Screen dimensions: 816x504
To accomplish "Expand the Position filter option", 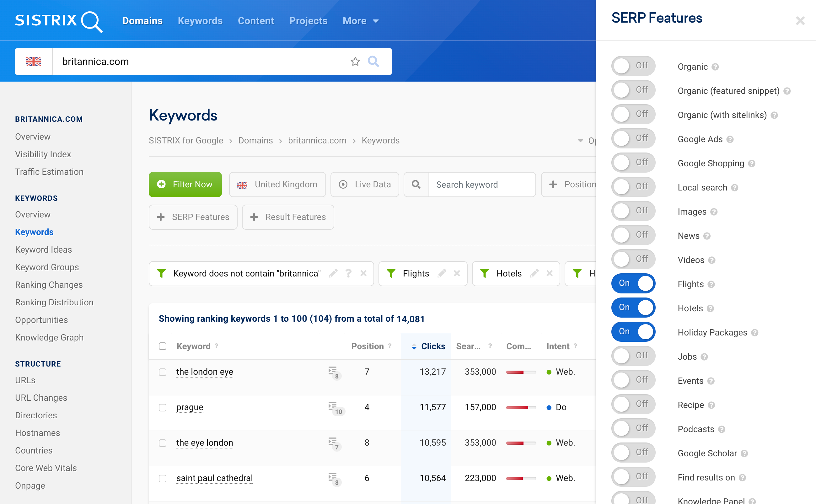I will click(x=569, y=184).
